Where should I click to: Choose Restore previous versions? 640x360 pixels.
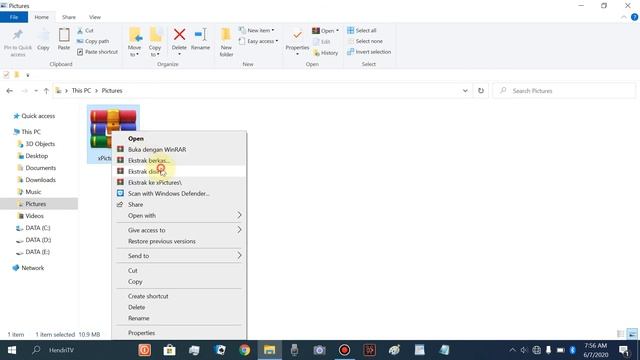coord(179,241)
